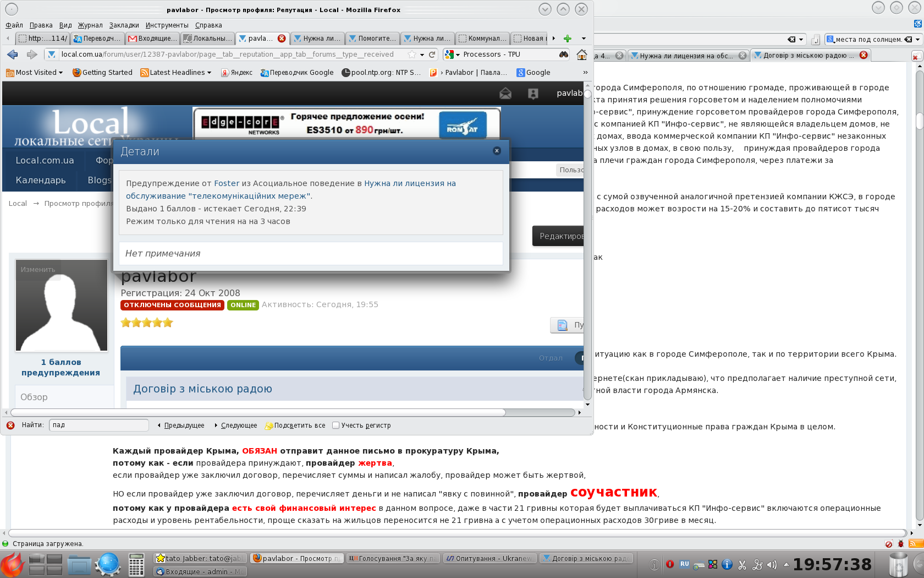Switch to the Переводчик tab
This screenshot has width=924, height=578.
coord(98,39)
